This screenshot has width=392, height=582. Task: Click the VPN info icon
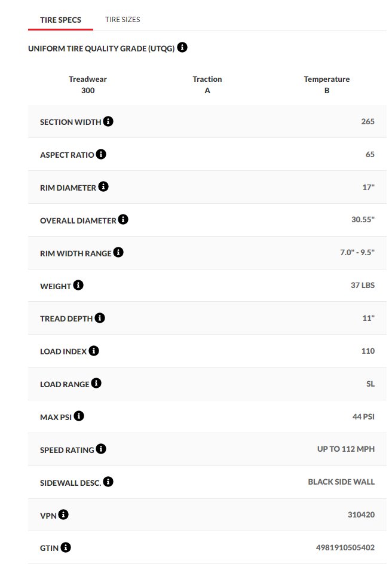coord(63,514)
